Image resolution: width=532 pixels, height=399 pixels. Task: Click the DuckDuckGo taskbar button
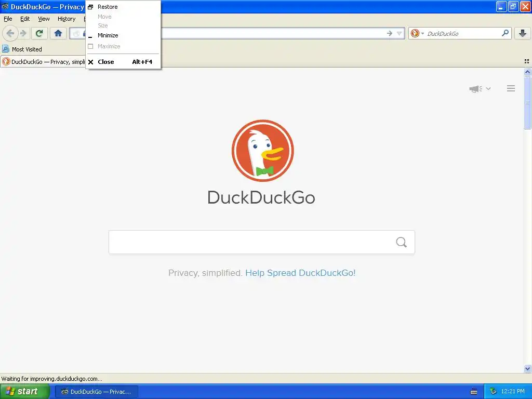97,392
